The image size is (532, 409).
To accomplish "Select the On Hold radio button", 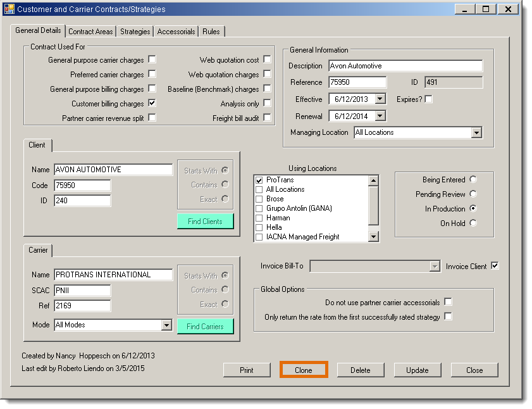I will [x=473, y=223].
